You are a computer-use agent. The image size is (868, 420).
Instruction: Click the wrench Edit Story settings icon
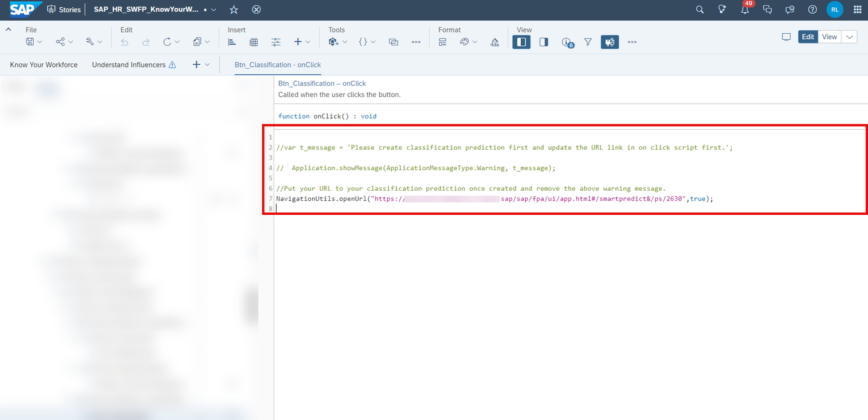[90, 42]
